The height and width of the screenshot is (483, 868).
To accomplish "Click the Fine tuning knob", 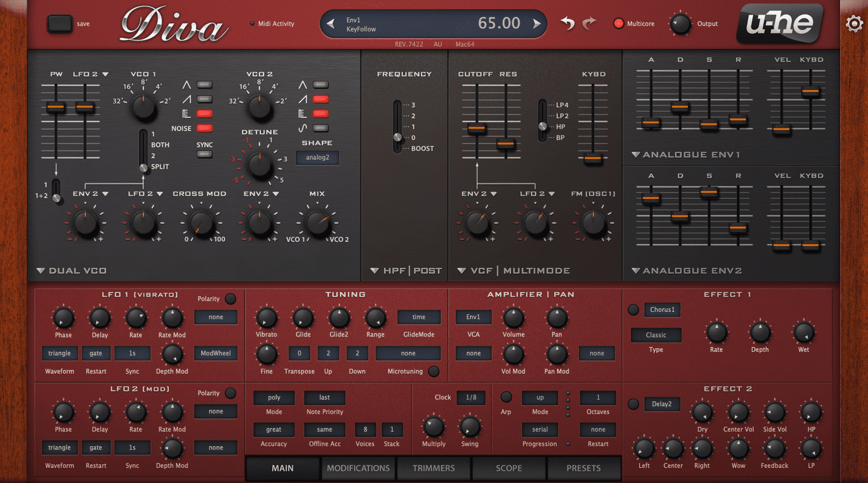I will point(266,354).
